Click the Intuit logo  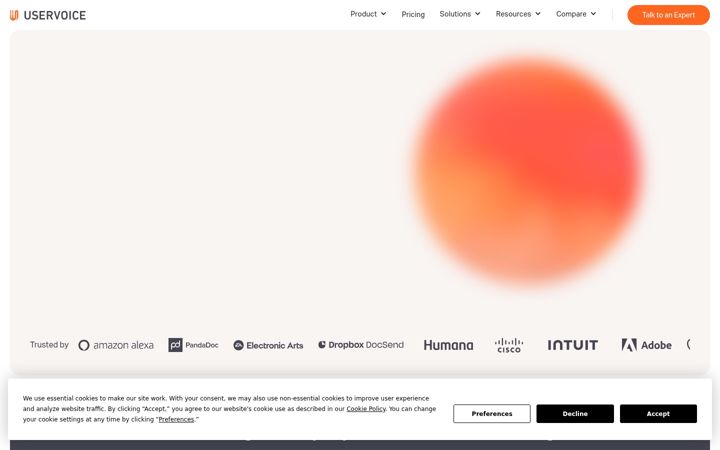(x=573, y=345)
